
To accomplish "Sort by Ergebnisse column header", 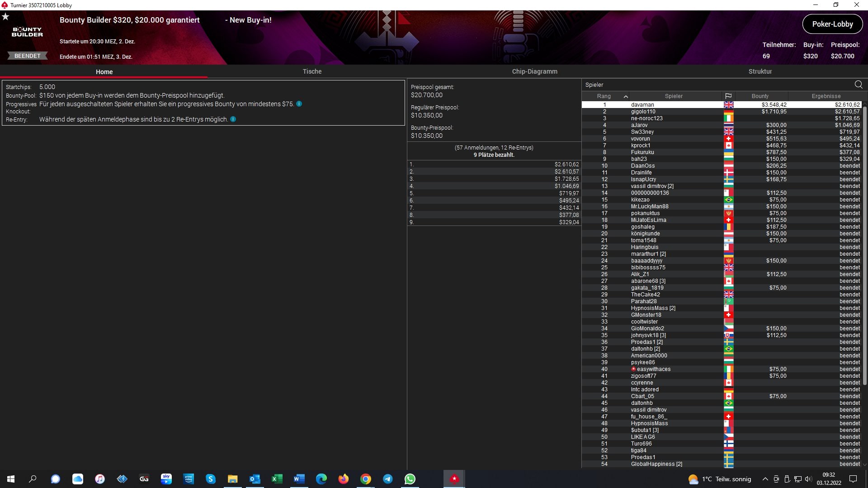I will coord(826,96).
